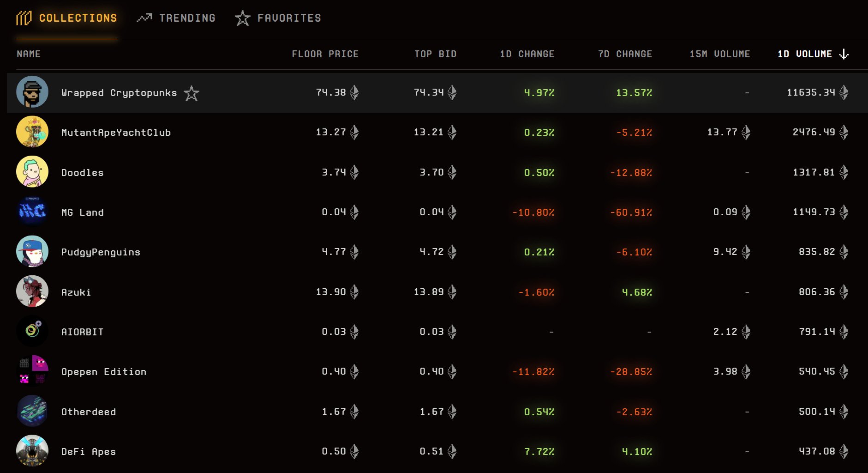The height and width of the screenshot is (473, 868).
Task: Switch to the Trending tab
Action: point(176,18)
